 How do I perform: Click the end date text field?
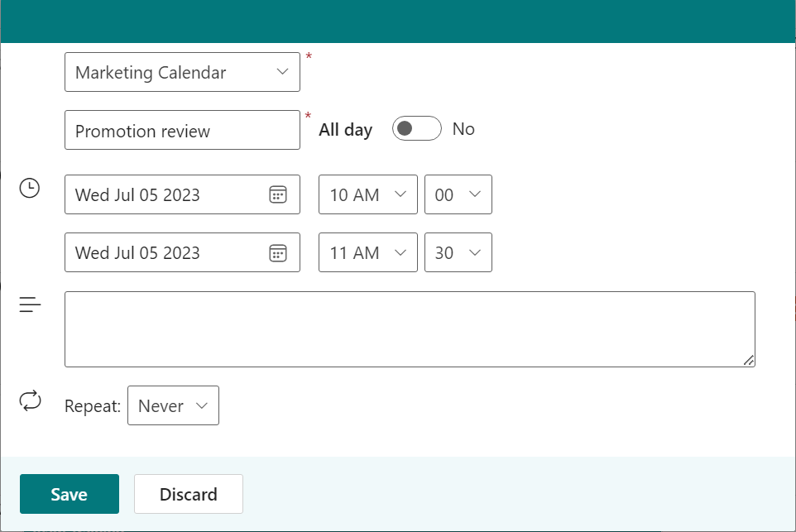point(166,252)
